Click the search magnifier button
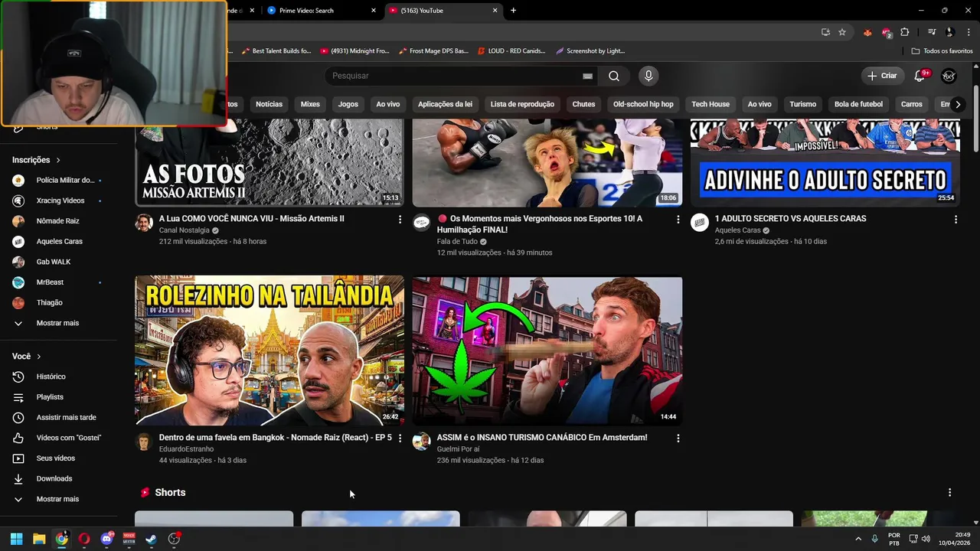The width and height of the screenshot is (980, 551). pyautogui.click(x=614, y=76)
